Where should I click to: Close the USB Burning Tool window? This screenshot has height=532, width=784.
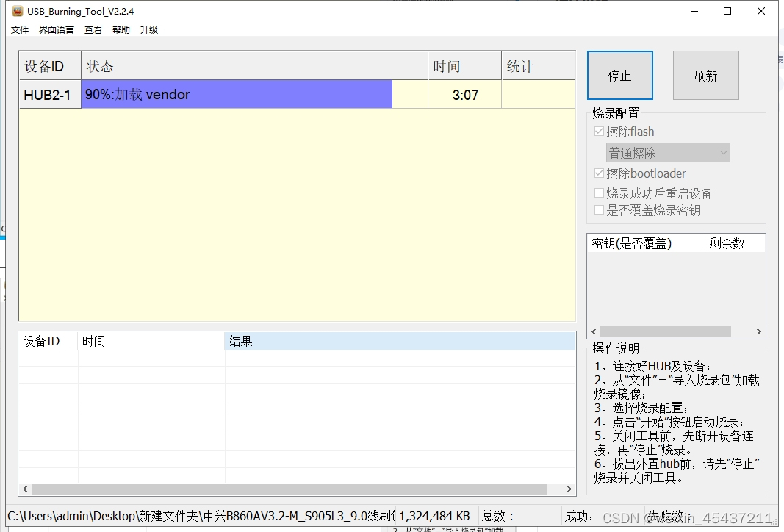761,11
